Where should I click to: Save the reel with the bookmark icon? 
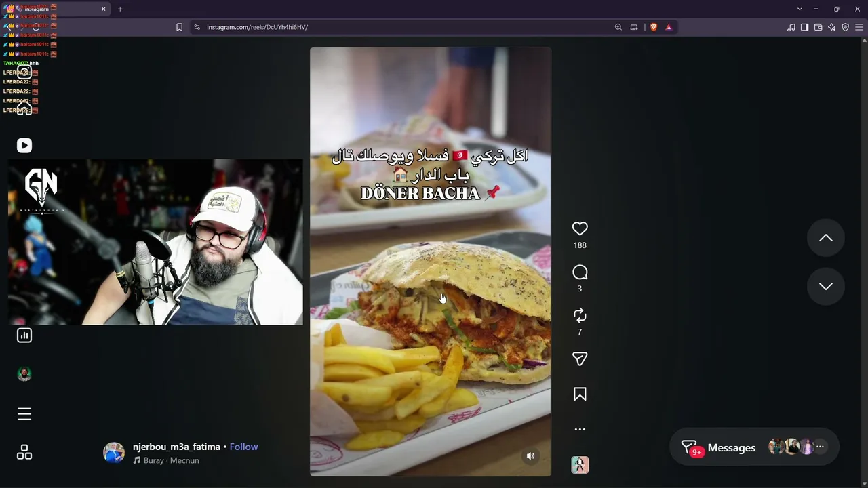(580, 394)
